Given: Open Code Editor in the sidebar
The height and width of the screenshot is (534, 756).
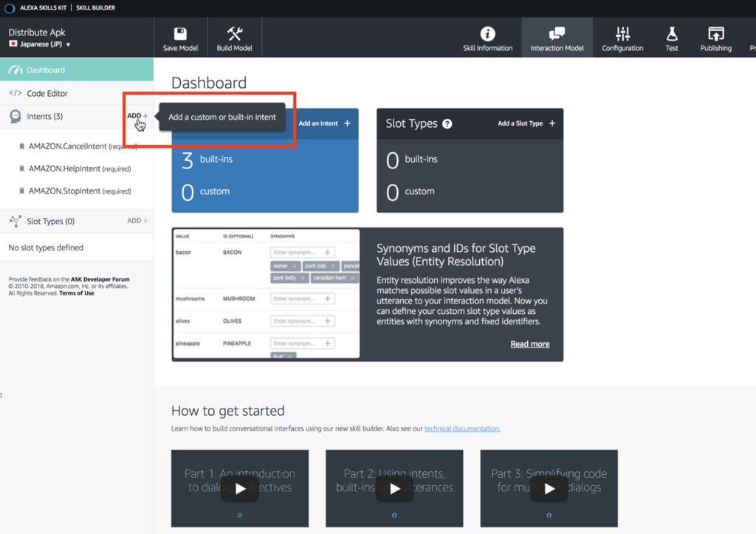Looking at the screenshot, I should click(77, 93).
